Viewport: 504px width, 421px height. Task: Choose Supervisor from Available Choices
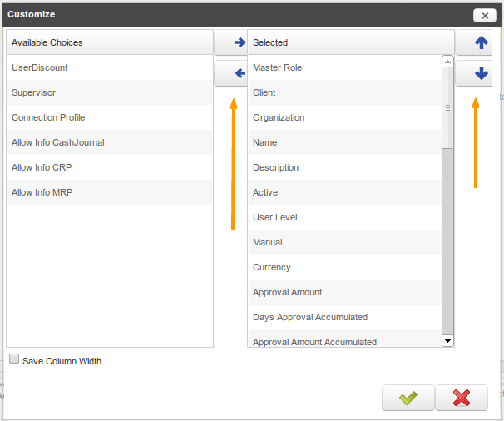click(x=34, y=92)
